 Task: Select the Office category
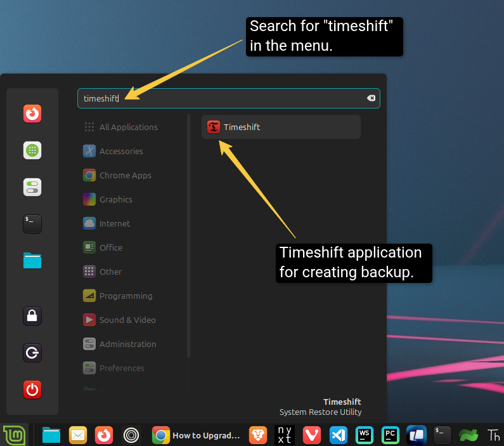tap(103, 247)
